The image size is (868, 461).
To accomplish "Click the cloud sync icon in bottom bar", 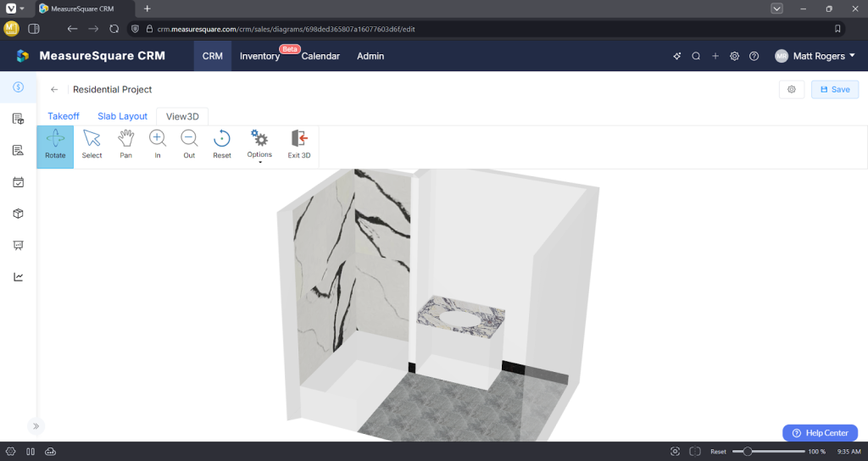I will point(50,452).
